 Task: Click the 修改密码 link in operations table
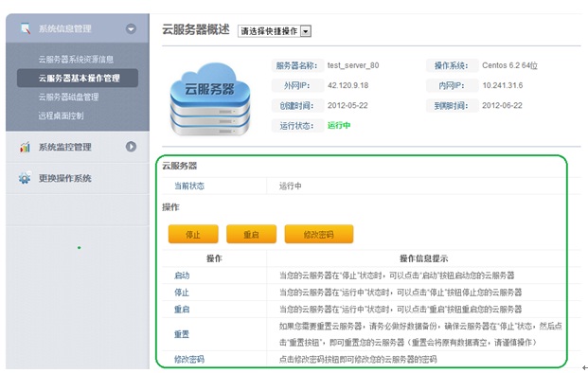[189, 359]
